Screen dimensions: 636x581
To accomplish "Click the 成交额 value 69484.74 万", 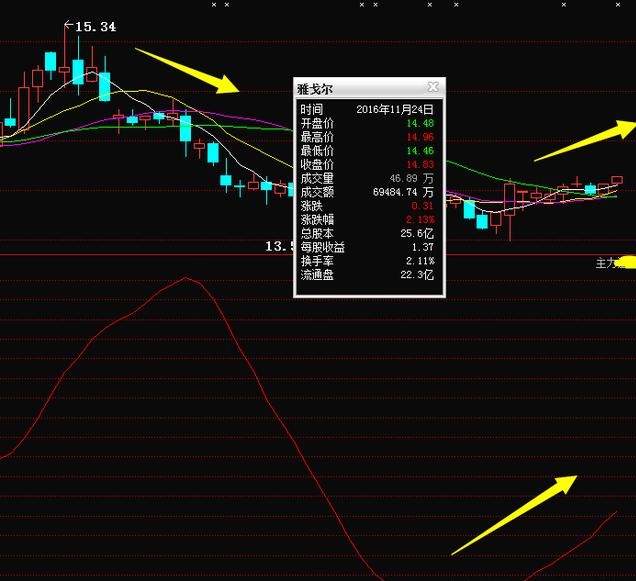I will (402, 192).
